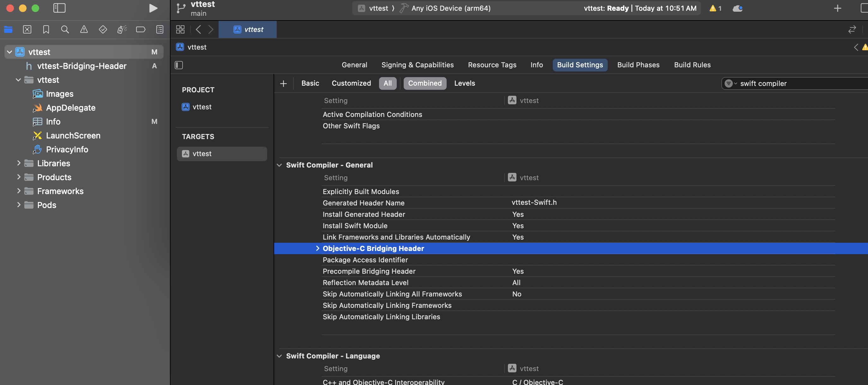The width and height of the screenshot is (868, 385).
Task: Collapse the vttest folder group
Action: pyautogui.click(x=18, y=80)
